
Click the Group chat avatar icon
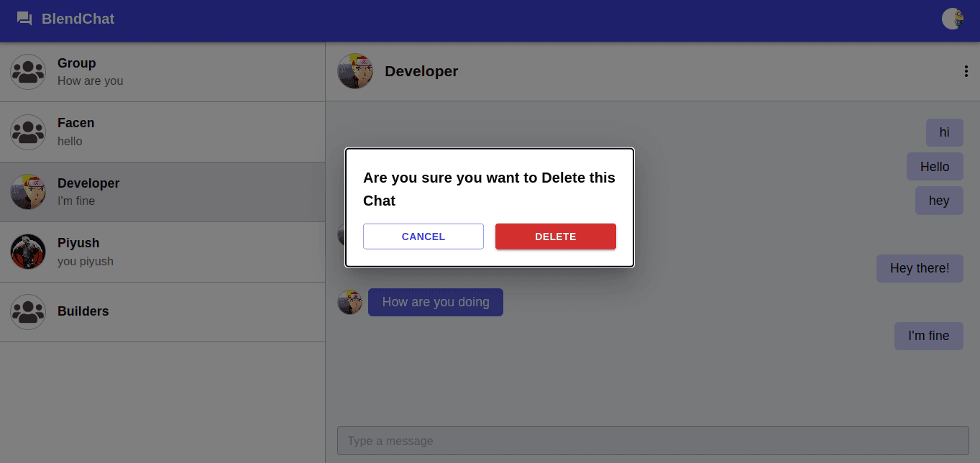pyautogui.click(x=28, y=72)
